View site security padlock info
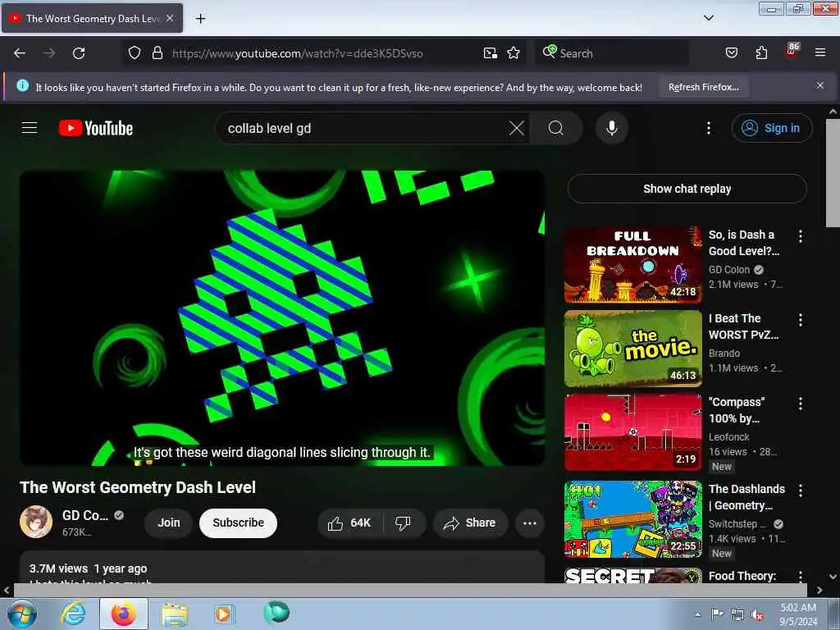Screen dimensions: 840x630 click(157, 53)
